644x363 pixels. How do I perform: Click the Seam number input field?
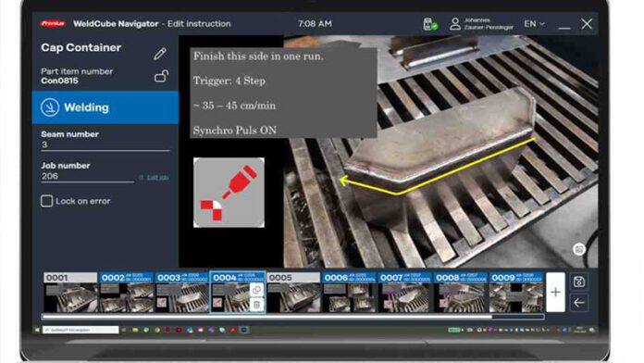[x=105, y=144]
